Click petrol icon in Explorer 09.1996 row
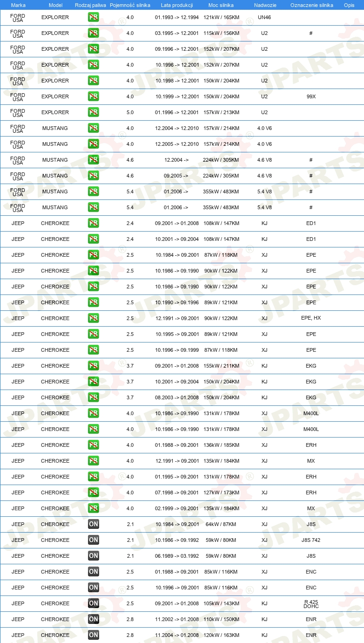The width and height of the screenshot is (364, 643). [x=93, y=49]
